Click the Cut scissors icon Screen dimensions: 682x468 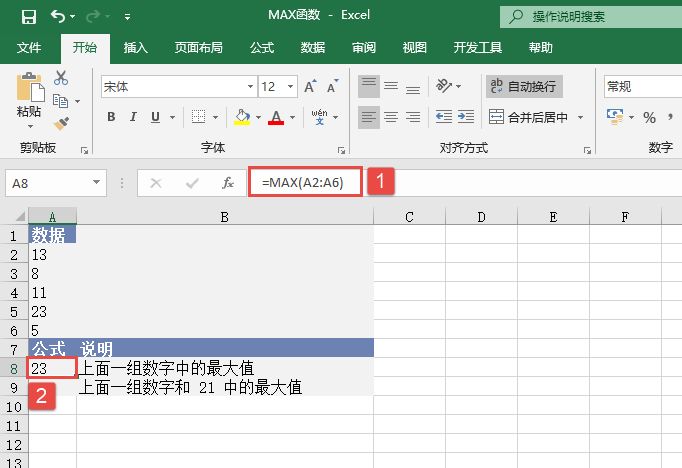(x=61, y=78)
